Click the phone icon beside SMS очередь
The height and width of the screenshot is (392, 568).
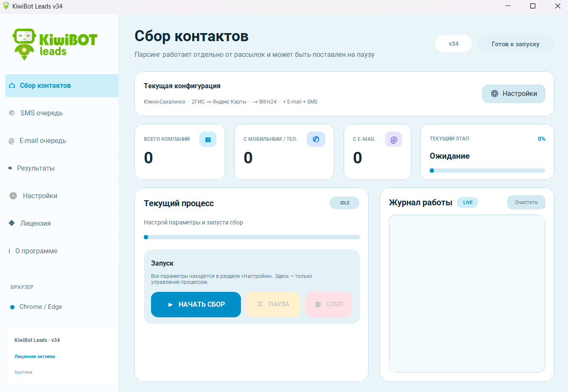(12, 113)
